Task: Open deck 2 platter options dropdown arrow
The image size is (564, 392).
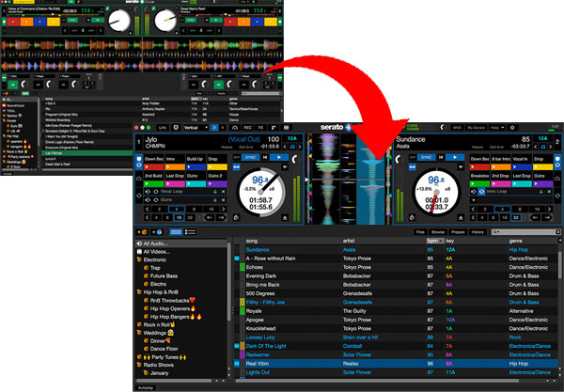Action: point(461,167)
